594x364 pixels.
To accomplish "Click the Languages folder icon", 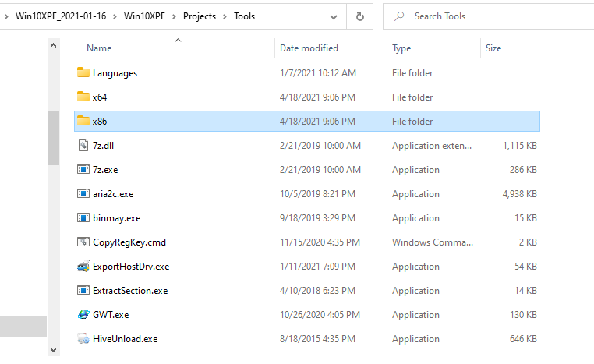I will tap(83, 72).
